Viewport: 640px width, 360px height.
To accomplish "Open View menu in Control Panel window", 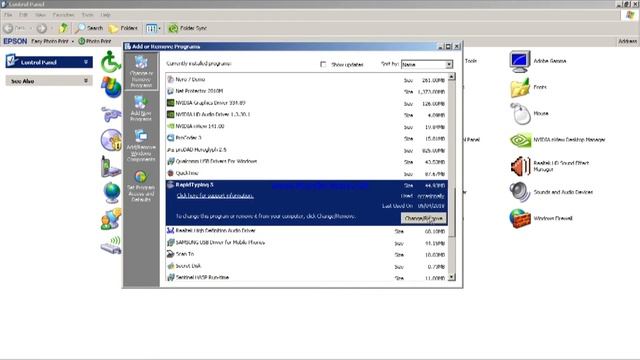I will click(x=40, y=15).
